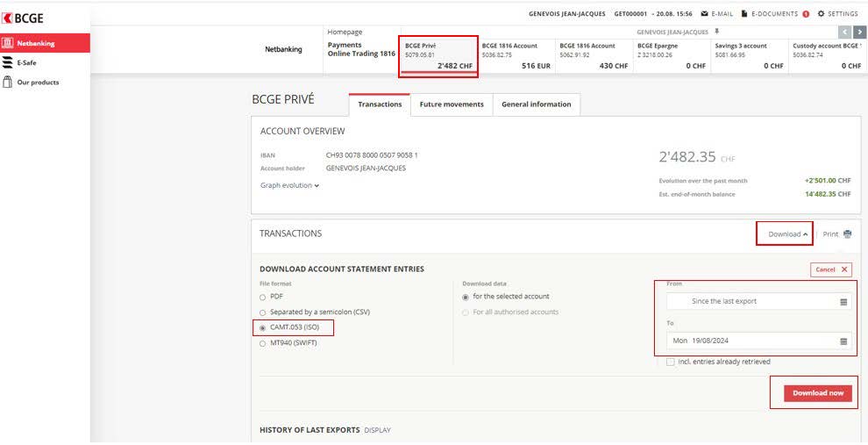Click the Download now button
The width and height of the screenshot is (868, 445).
[818, 393]
